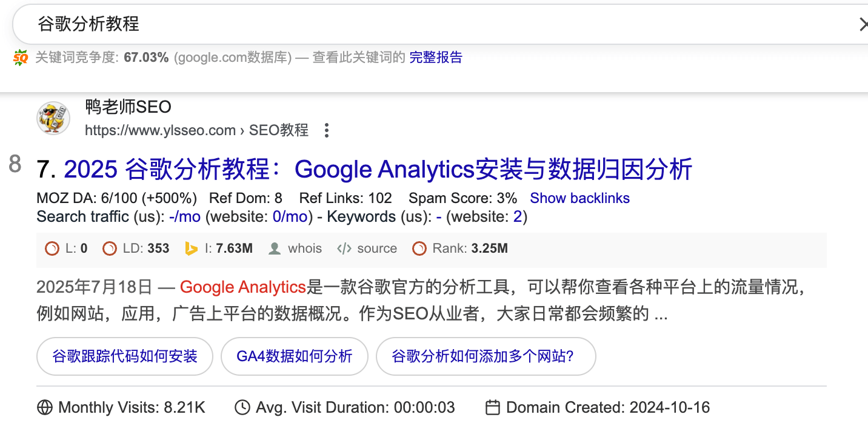Image resolution: width=868 pixels, height=440 pixels.
Task: Click the Semrush icon next to L: 0
Action: click(52, 248)
